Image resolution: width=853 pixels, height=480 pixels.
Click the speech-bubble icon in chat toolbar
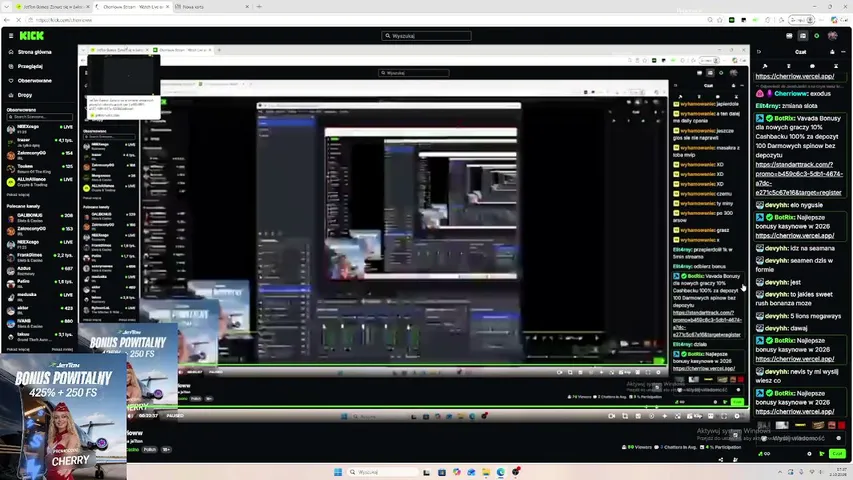pyautogui.click(x=812, y=66)
